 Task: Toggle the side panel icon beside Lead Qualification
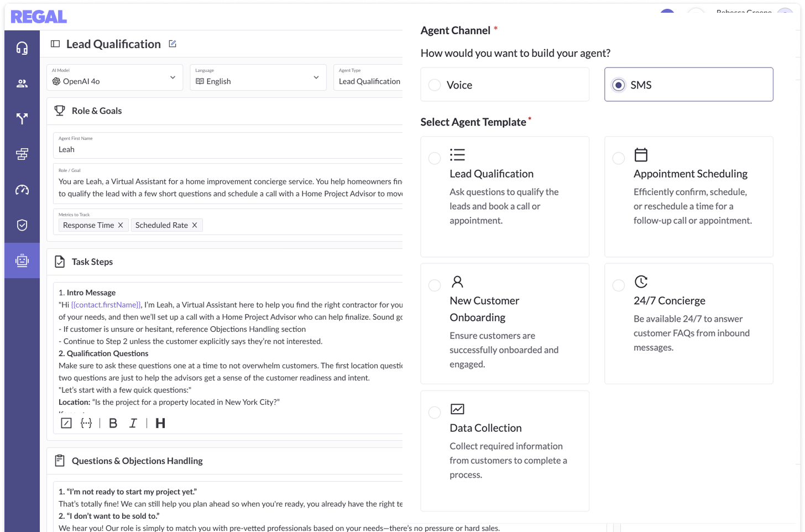(55, 44)
